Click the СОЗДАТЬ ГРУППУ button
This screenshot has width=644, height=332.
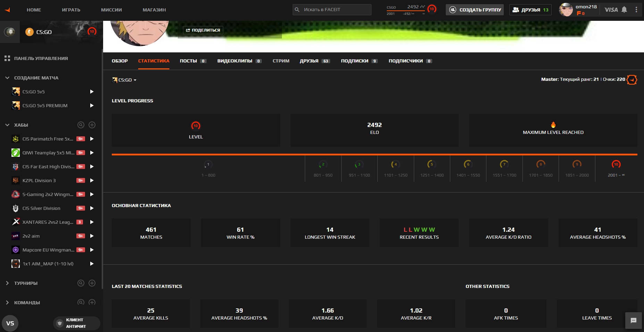point(475,10)
